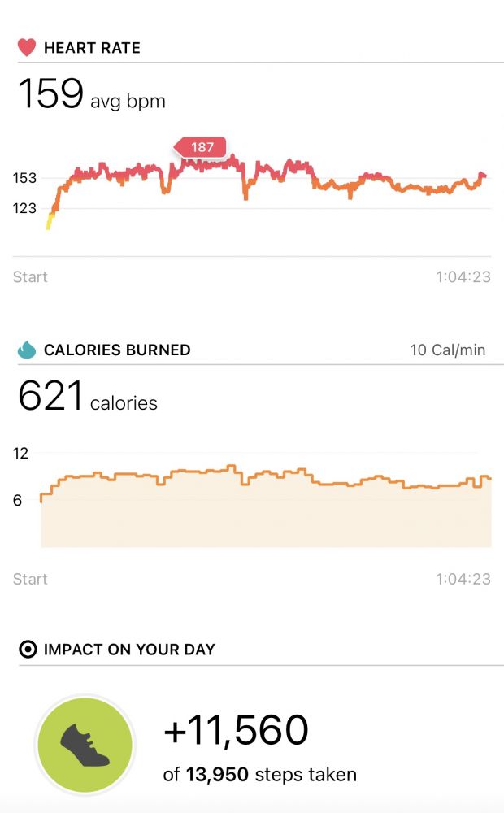Tap the green shoe steps icon
The height and width of the screenshot is (813, 504).
pos(85,746)
